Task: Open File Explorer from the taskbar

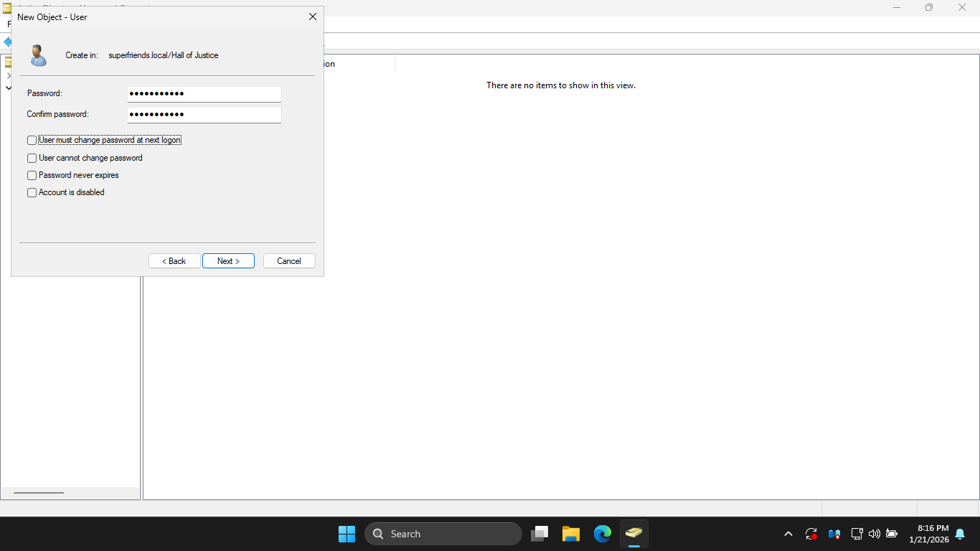Action: 570,534
